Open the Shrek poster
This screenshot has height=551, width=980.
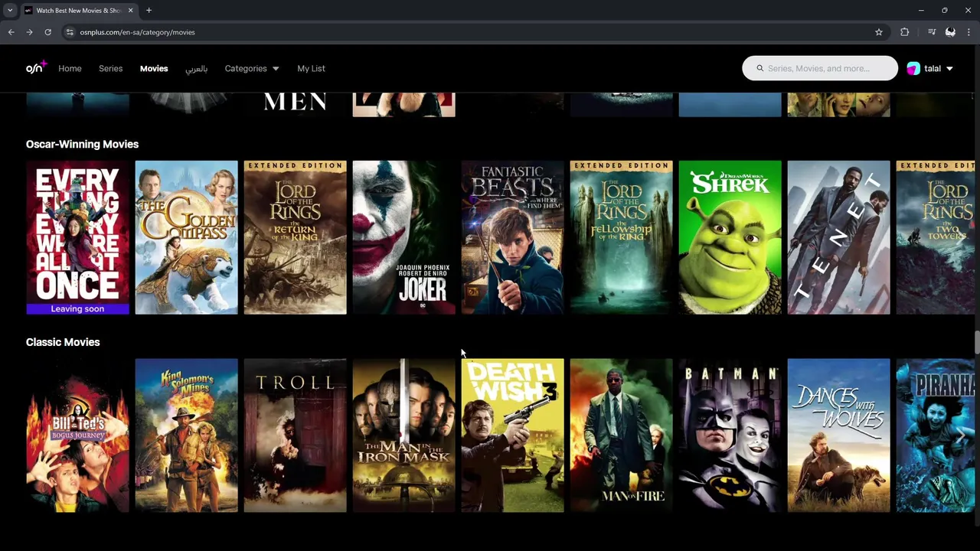pos(730,237)
